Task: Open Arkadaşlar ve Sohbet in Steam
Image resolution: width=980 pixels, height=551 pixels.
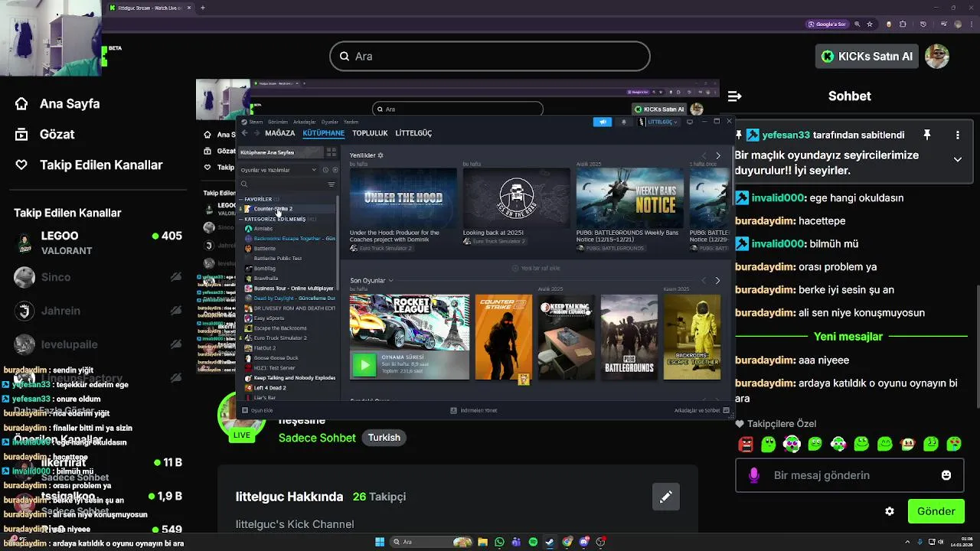Action: (x=701, y=410)
